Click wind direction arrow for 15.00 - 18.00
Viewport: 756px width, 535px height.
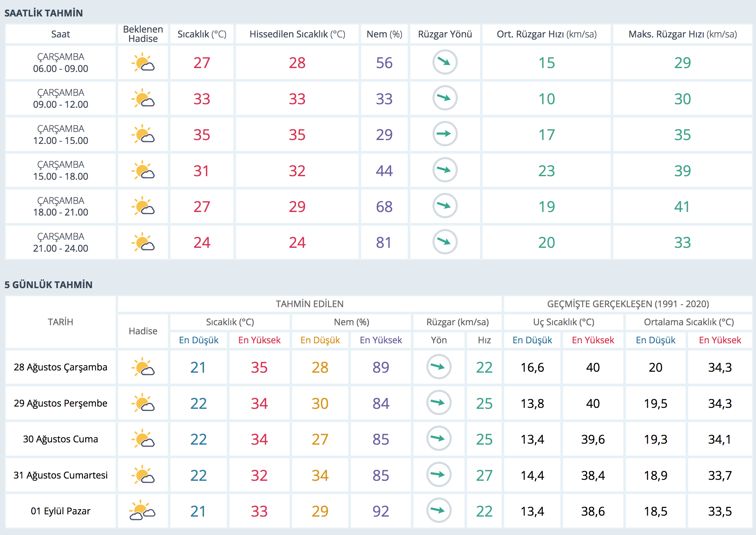point(444,170)
